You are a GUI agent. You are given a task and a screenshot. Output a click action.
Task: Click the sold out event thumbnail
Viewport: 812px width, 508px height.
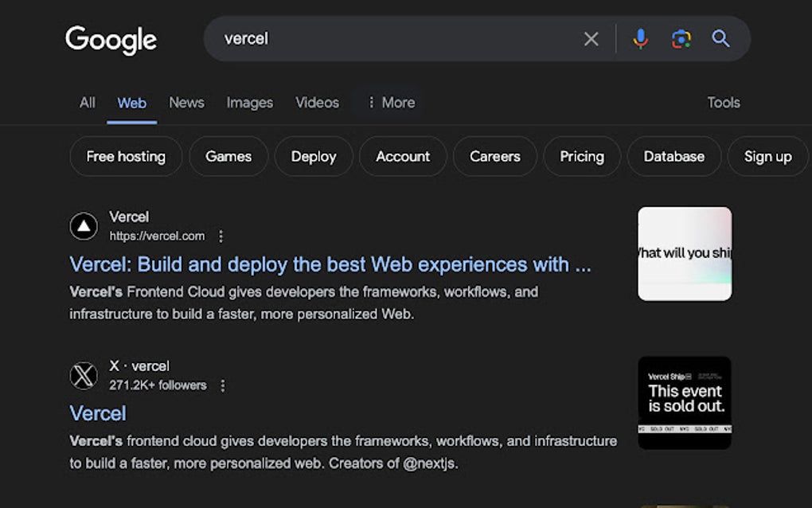(x=684, y=403)
